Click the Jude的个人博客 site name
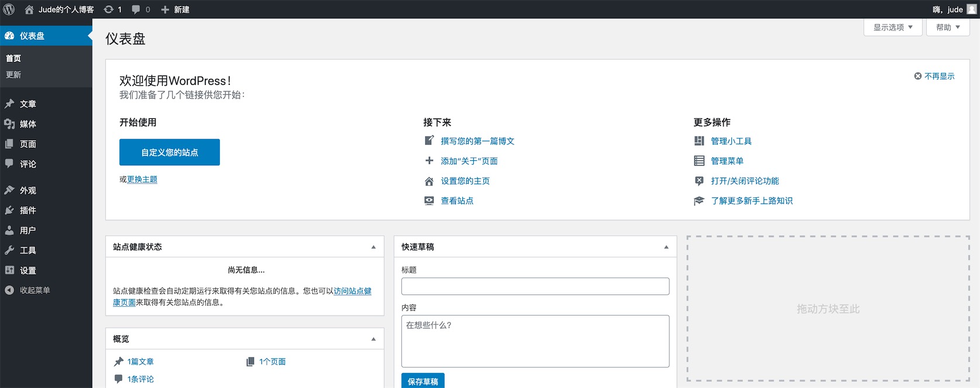 [x=66, y=9]
